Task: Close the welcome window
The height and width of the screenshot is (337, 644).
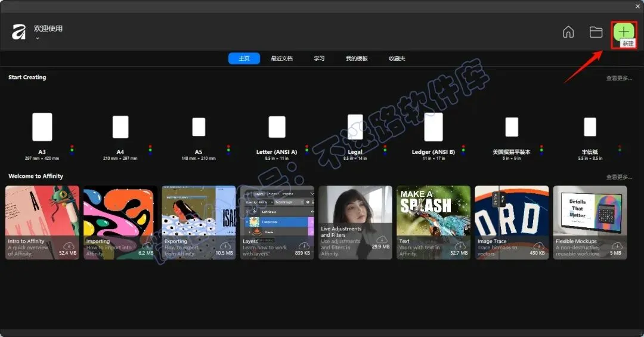Action: 638,6
